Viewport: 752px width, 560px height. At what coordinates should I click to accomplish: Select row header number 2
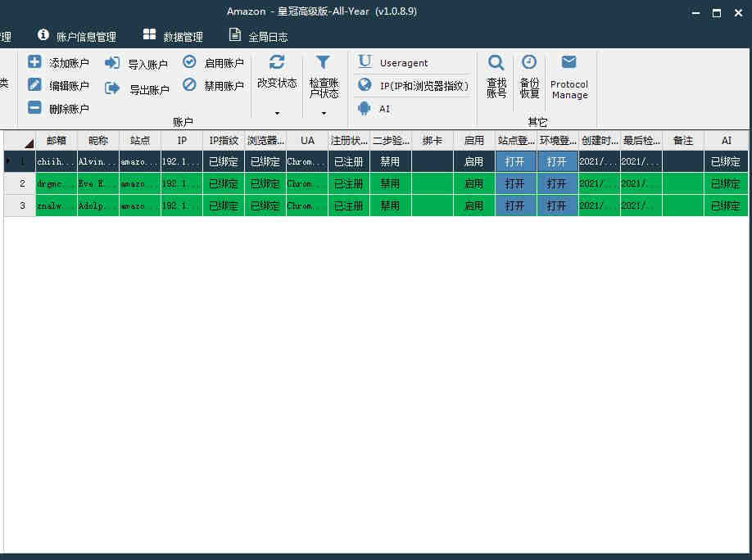click(20, 183)
